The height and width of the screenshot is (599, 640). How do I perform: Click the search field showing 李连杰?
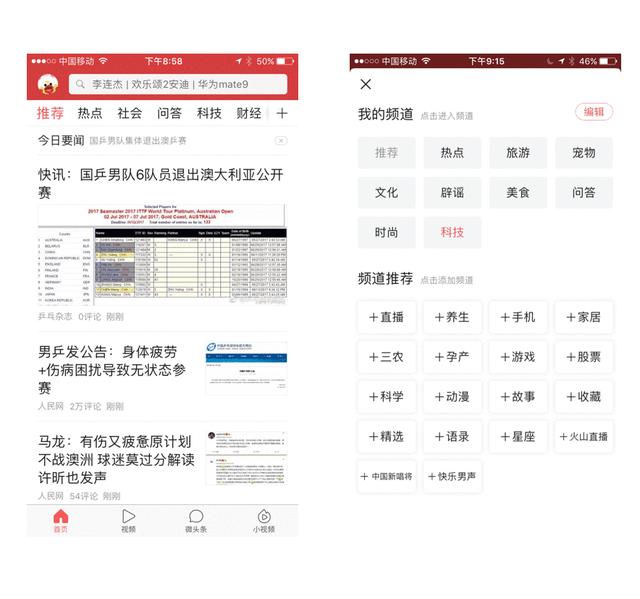[x=176, y=85]
